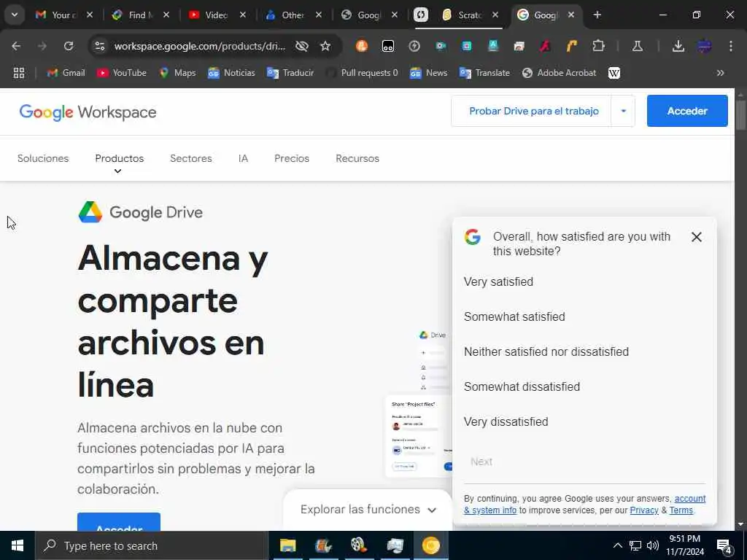Viewport: 747px width, 560px height.
Task: Open the Soluciones menu
Action: click(43, 158)
